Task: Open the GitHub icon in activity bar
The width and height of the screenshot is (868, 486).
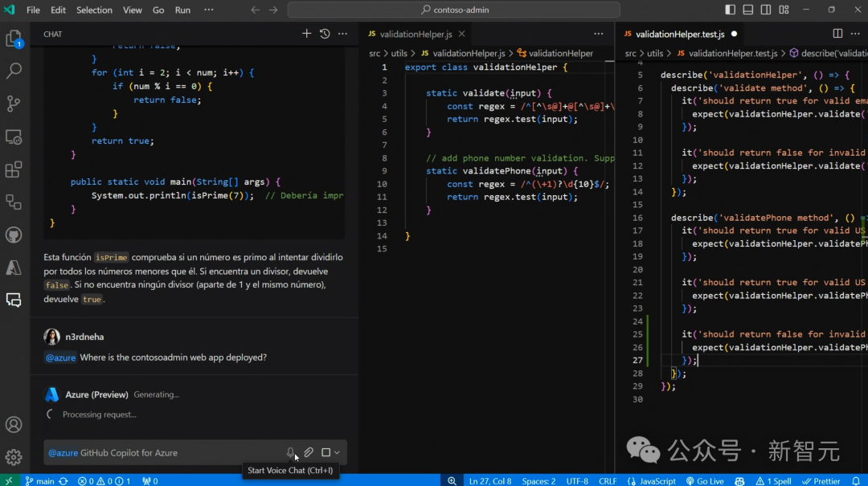Action: [x=14, y=235]
